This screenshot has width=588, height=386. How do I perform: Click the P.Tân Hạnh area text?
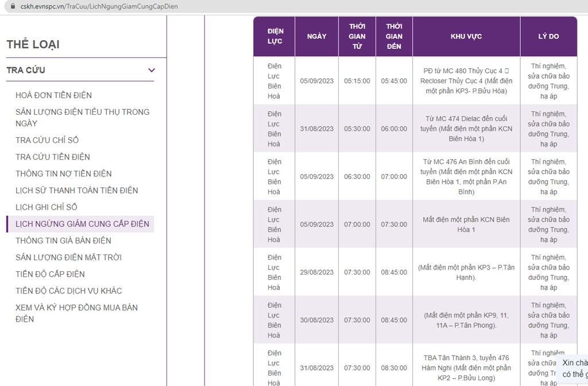coord(466,272)
